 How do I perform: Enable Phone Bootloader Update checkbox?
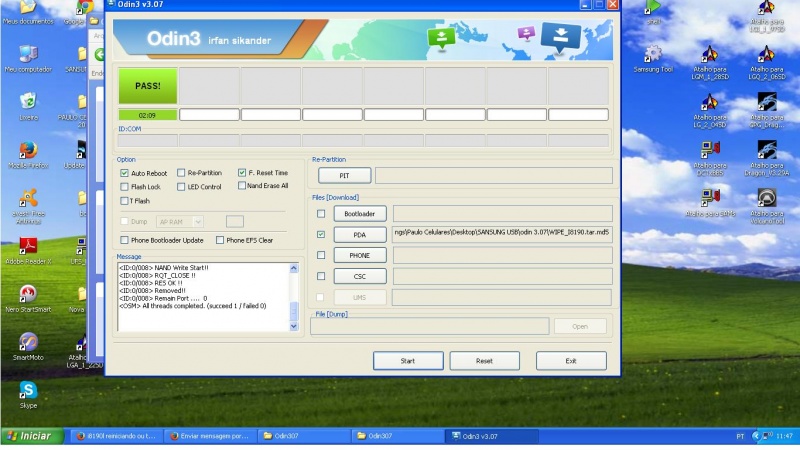coord(124,240)
